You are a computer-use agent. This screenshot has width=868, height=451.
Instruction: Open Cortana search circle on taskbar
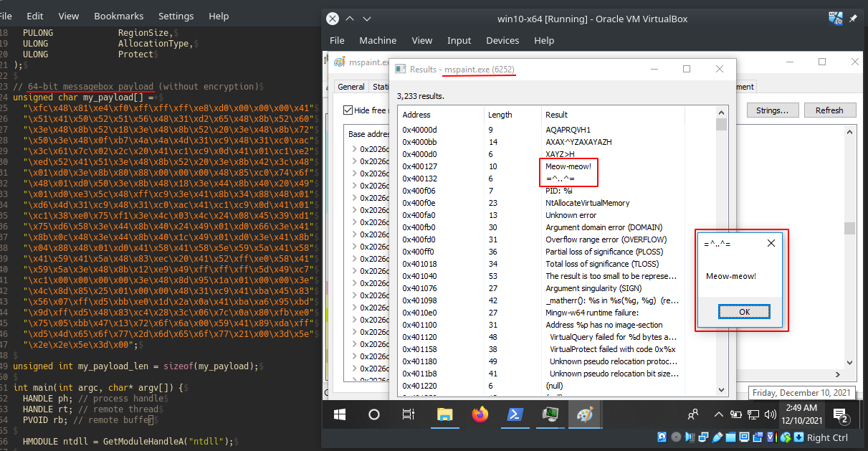point(374,414)
